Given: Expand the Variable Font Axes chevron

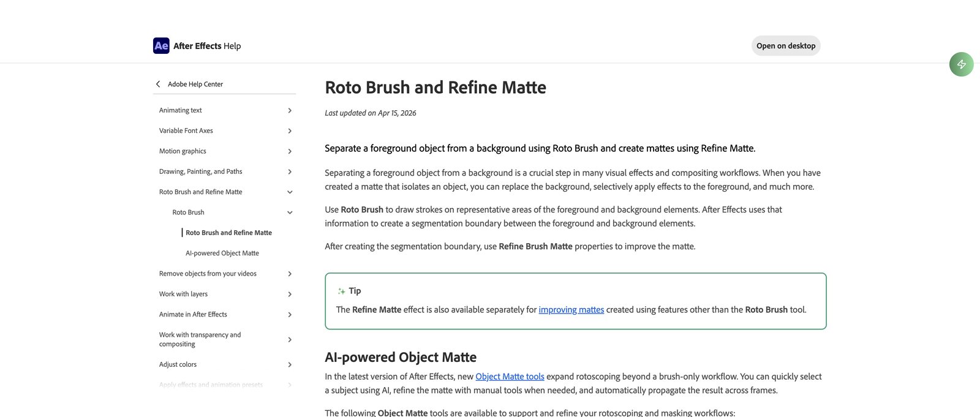Looking at the screenshot, I should pos(290,131).
